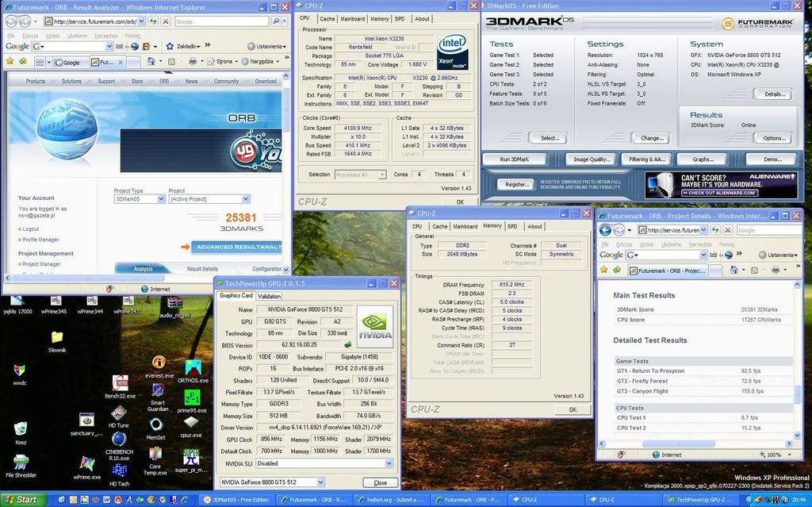Screen dimensions: 812x507
Task: Open the Validation tab in GPU-Z
Action: pos(270,296)
